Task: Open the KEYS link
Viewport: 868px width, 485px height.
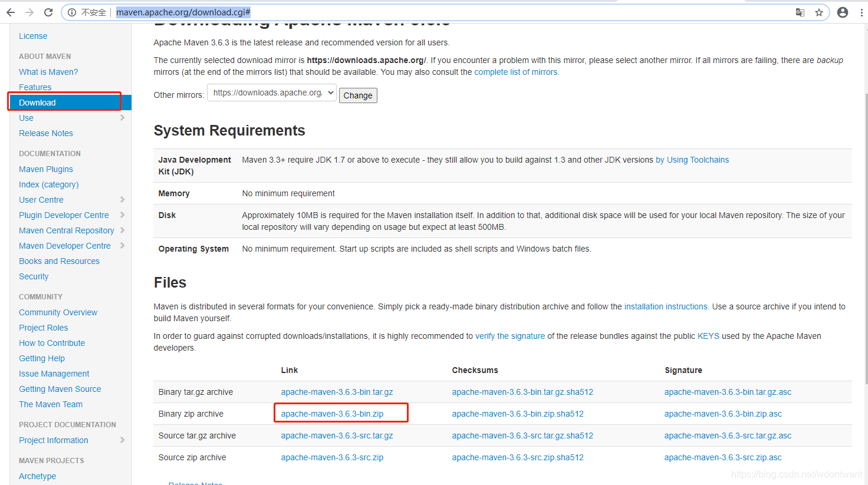Action: (708, 336)
